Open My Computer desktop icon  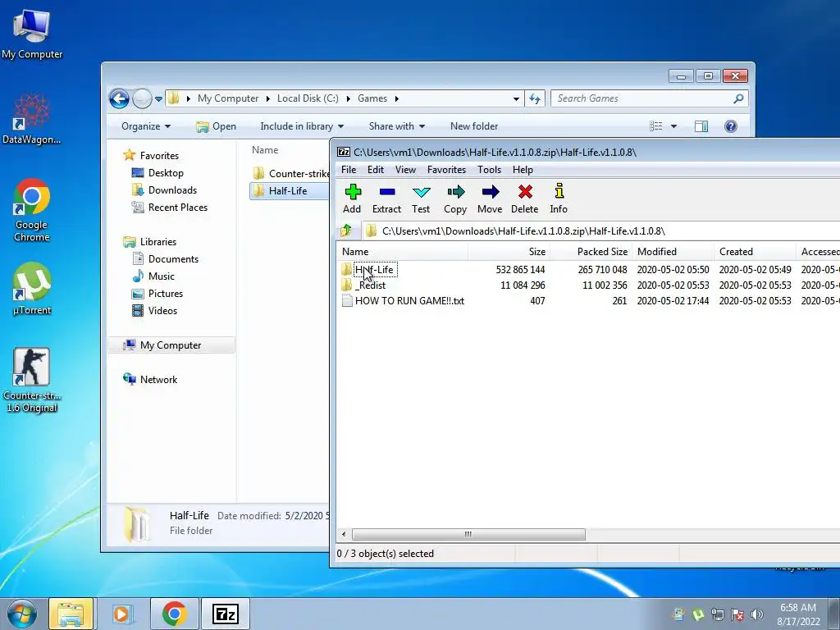click(x=32, y=34)
